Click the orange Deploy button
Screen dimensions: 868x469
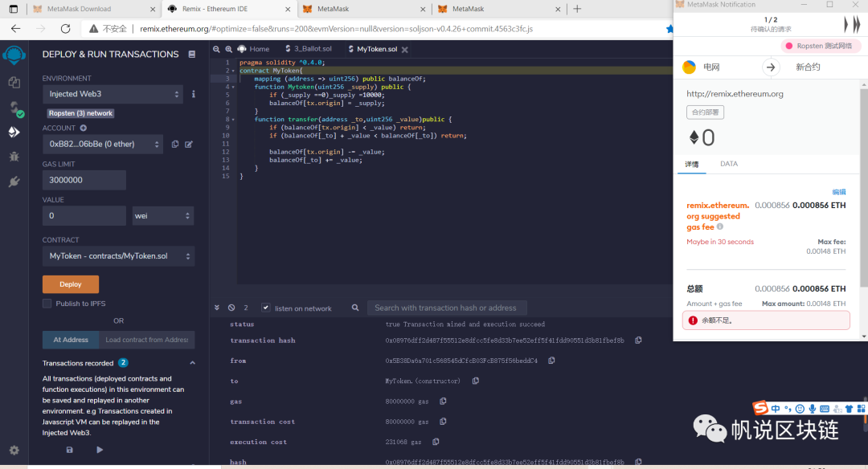[x=71, y=284]
